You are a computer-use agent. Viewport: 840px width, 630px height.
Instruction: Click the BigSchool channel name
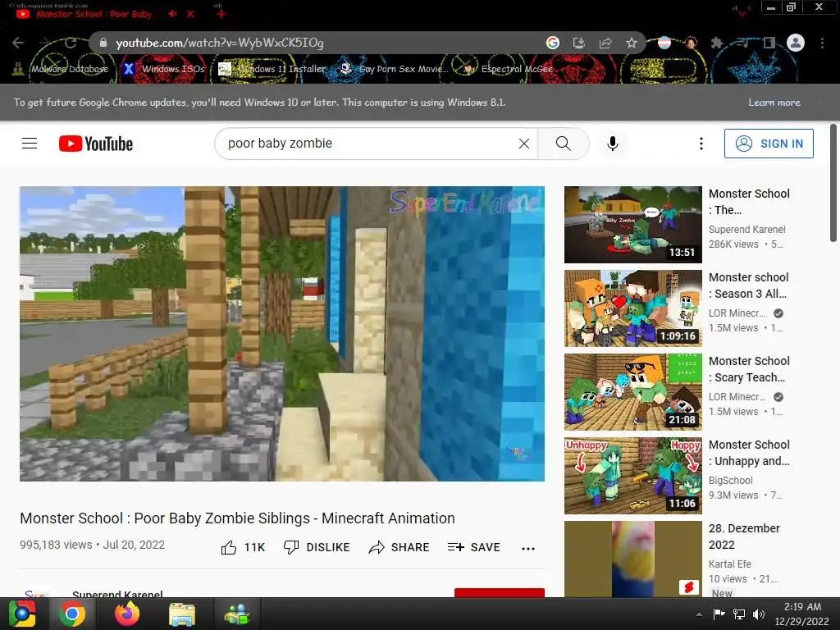tap(730, 481)
